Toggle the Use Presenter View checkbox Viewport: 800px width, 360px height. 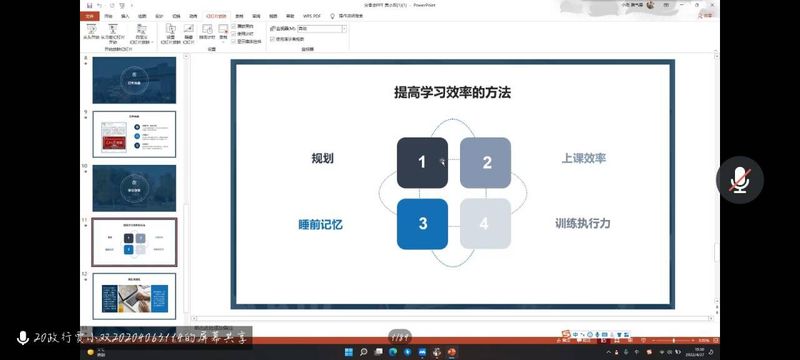(x=272, y=39)
